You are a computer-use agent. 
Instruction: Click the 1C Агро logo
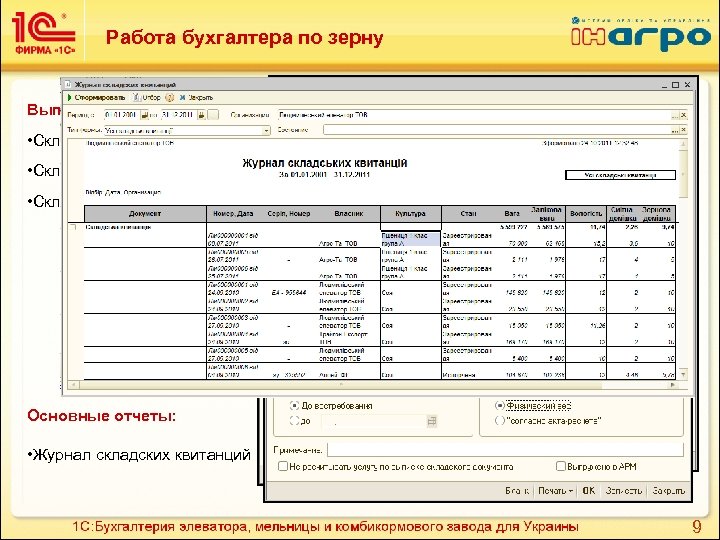coord(641,34)
